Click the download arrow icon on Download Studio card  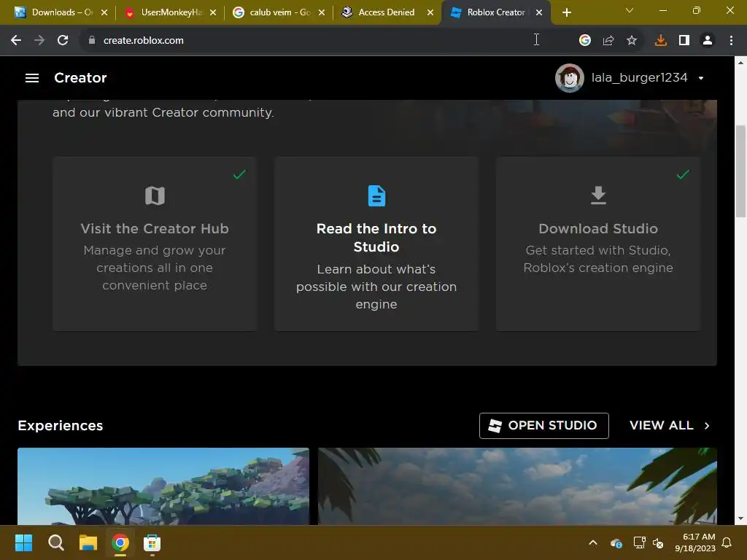click(x=598, y=195)
